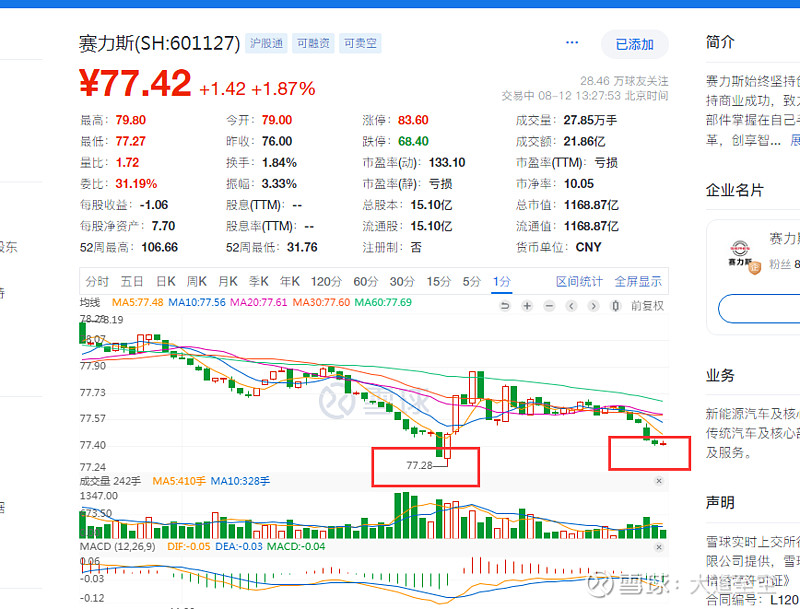This screenshot has width=800, height=609.
Task: Click the 跌停 68.40 value
Action: click(413, 141)
